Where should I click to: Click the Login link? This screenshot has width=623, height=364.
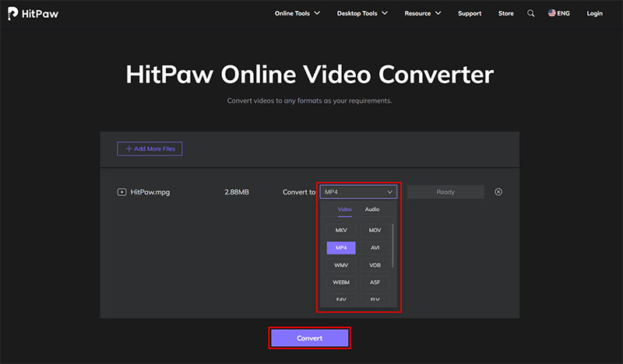click(x=594, y=13)
